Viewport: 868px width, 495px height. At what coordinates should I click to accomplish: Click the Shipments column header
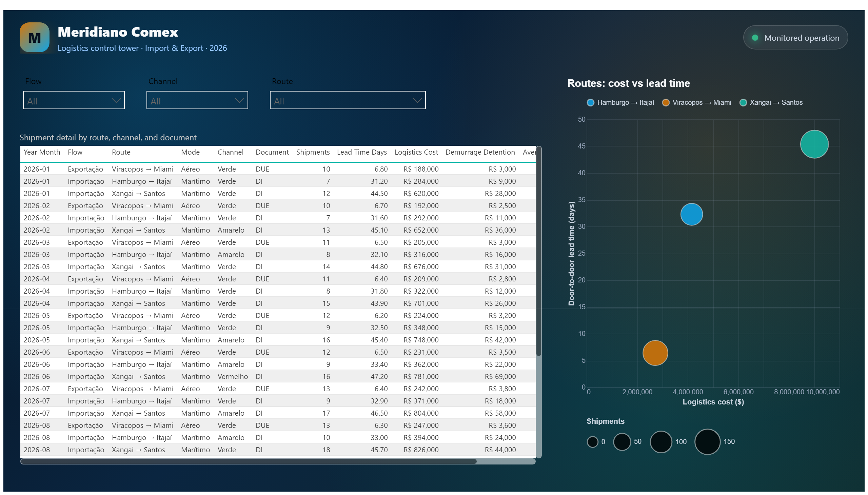tap(313, 152)
